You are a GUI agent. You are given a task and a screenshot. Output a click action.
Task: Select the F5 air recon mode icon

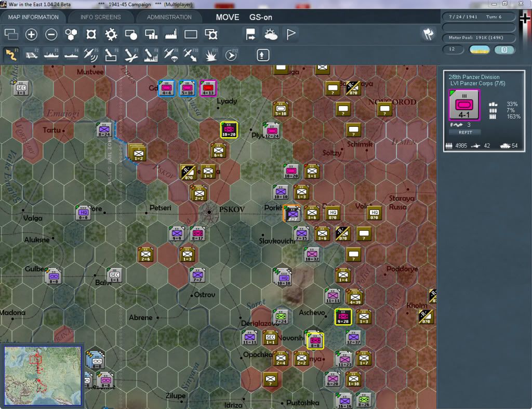tap(91, 55)
